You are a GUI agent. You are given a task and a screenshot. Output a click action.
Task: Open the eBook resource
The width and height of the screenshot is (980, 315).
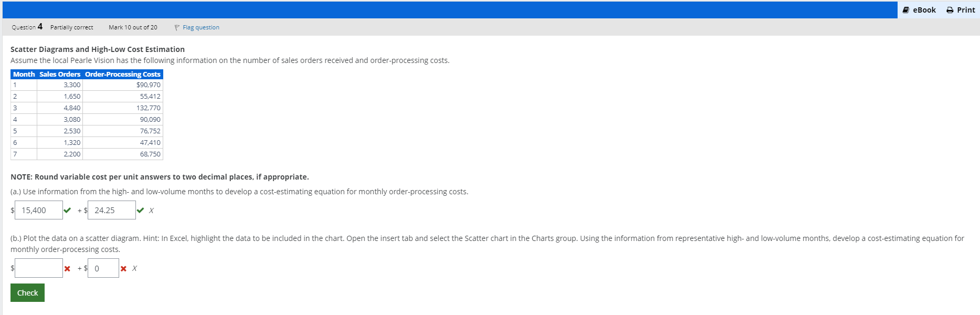coord(919,10)
